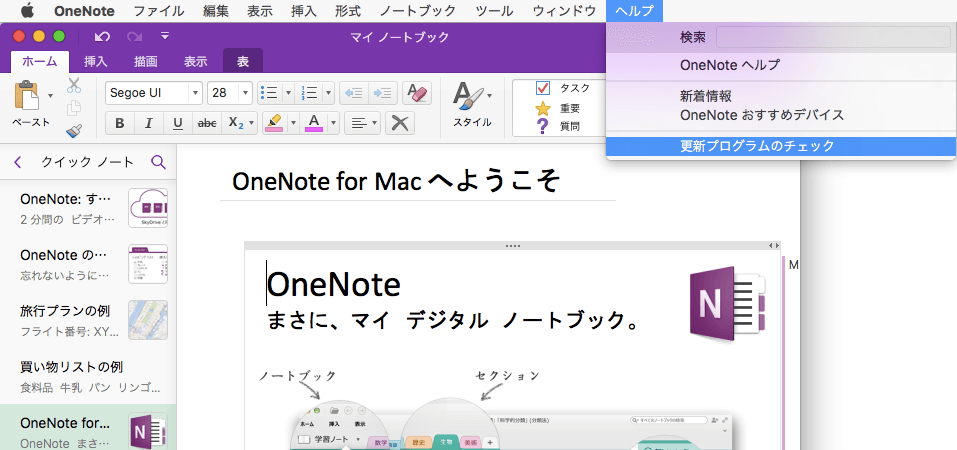Open the ノートブック menu
The width and height of the screenshot is (957, 450).
coord(417,10)
